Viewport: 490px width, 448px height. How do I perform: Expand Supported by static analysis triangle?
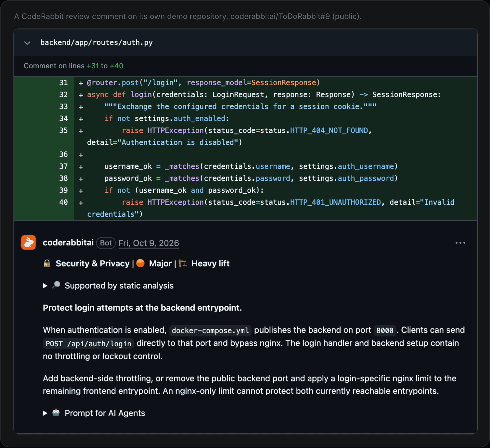(x=45, y=286)
